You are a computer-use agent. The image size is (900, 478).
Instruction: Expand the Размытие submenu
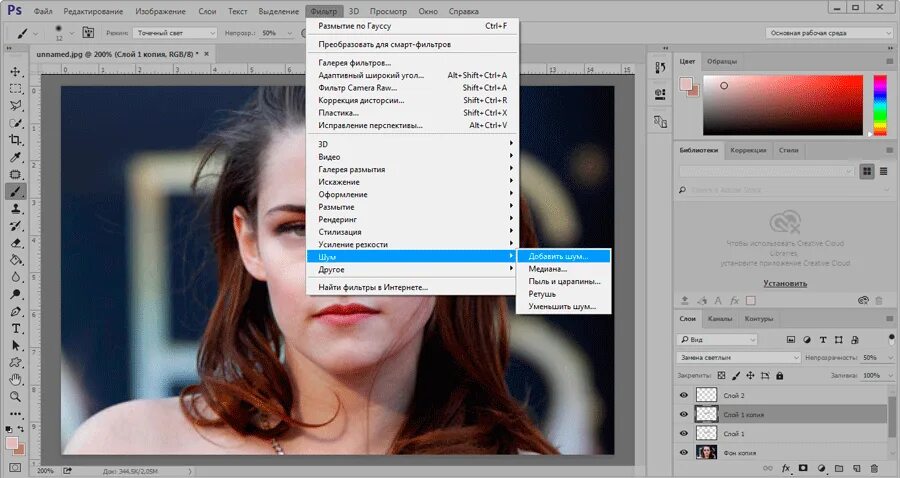[x=412, y=207]
